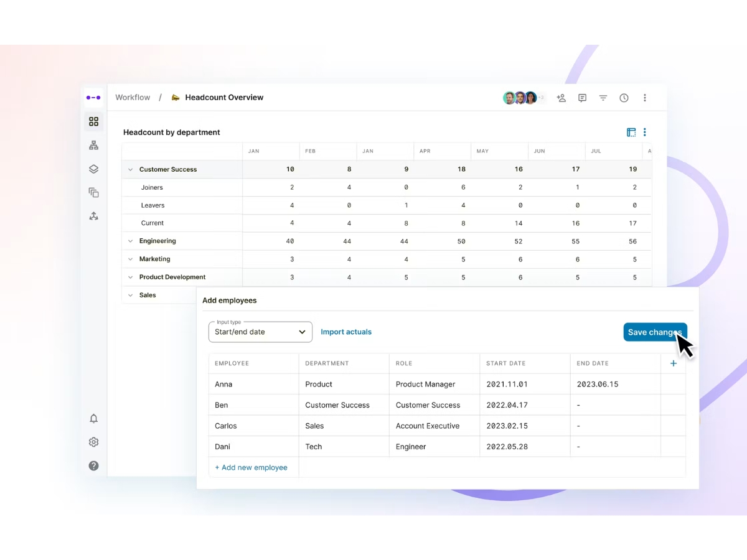Click the Joiners row label
The width and height of the screenshot is (747, 560).
152,187
